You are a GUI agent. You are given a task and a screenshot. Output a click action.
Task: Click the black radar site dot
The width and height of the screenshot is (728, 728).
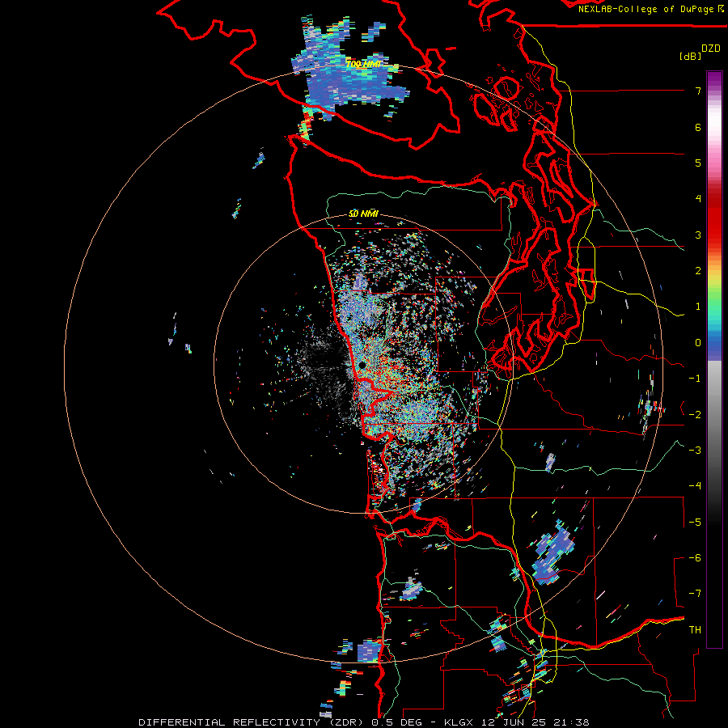click(x=362, y=366)
